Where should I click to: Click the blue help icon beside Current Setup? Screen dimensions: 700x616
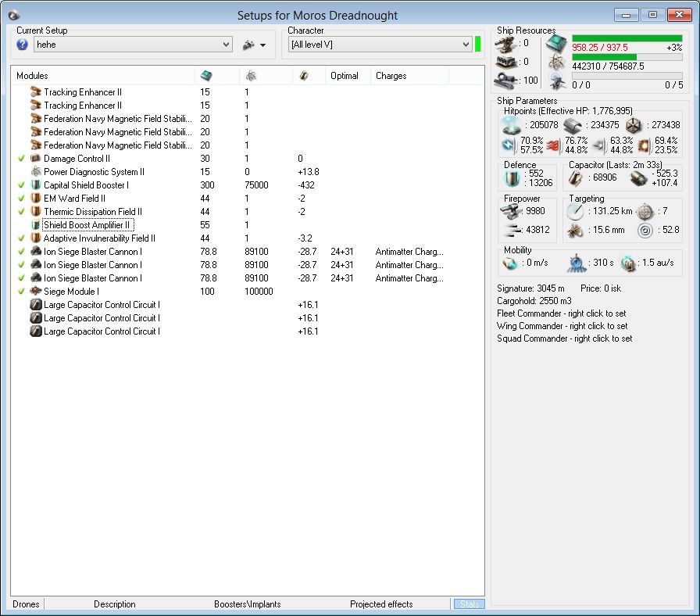pos(22,45)
